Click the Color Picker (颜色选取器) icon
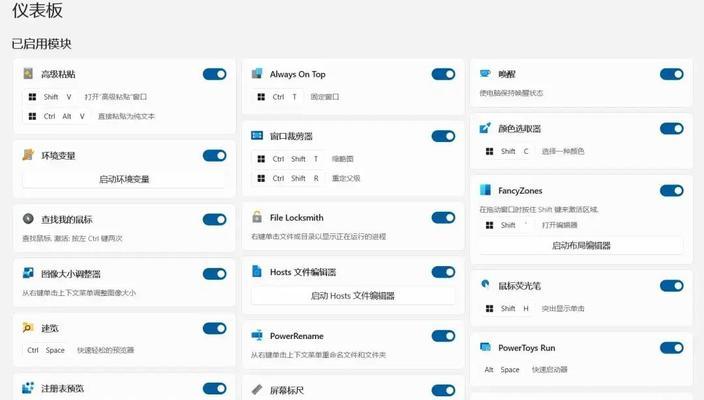Viewport: 704px width, 400px height. point(485,128)
